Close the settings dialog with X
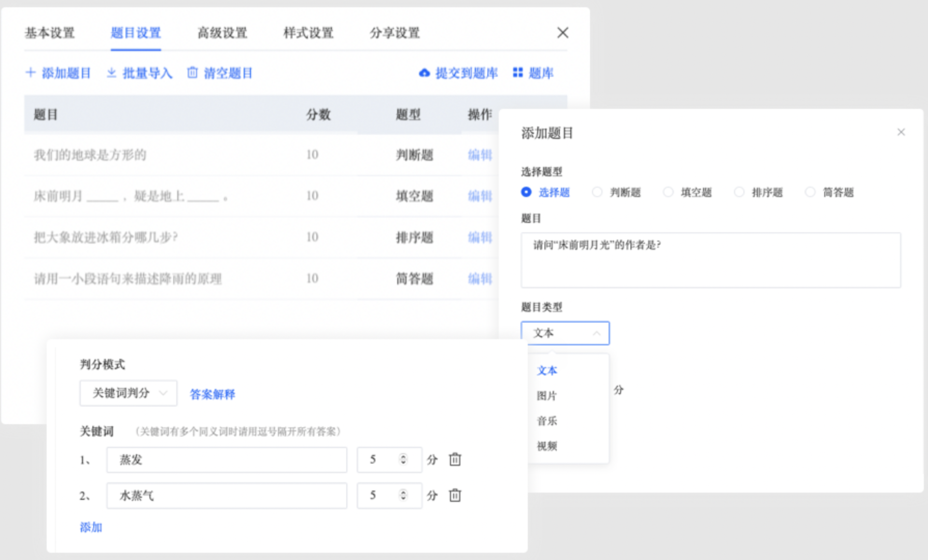Screen dimensions: 928x560 pos(563,33)
